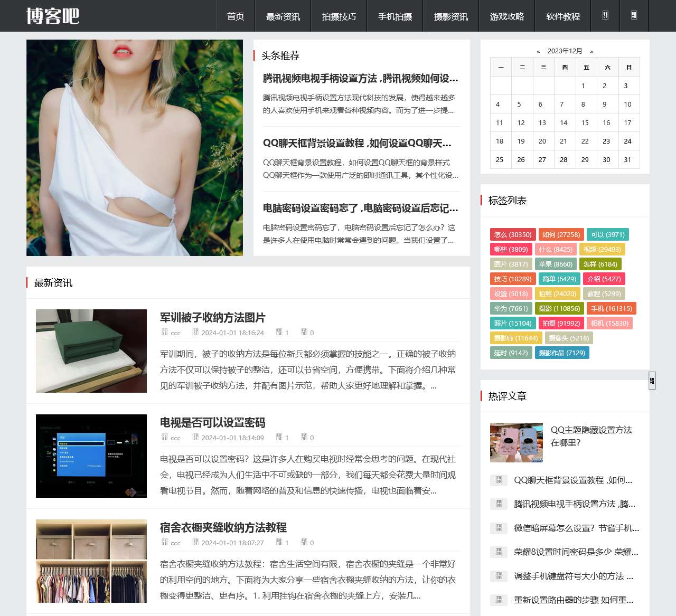Select the tag 手机 (161315)
Viewport: 676px width, 616px height.
pos(612,308)
